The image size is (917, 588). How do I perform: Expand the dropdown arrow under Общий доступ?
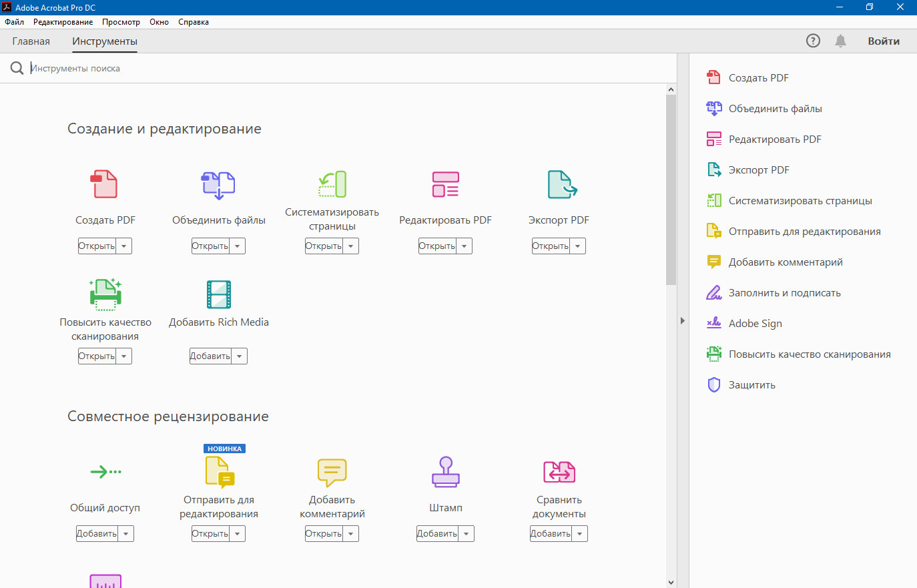(x=126, y=534)
